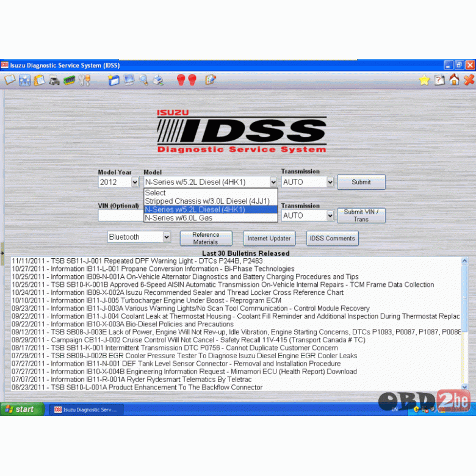Click the yellow shield tray icon
The width and height of the screenshot is (476, 476).
click(x=416, y=409)
